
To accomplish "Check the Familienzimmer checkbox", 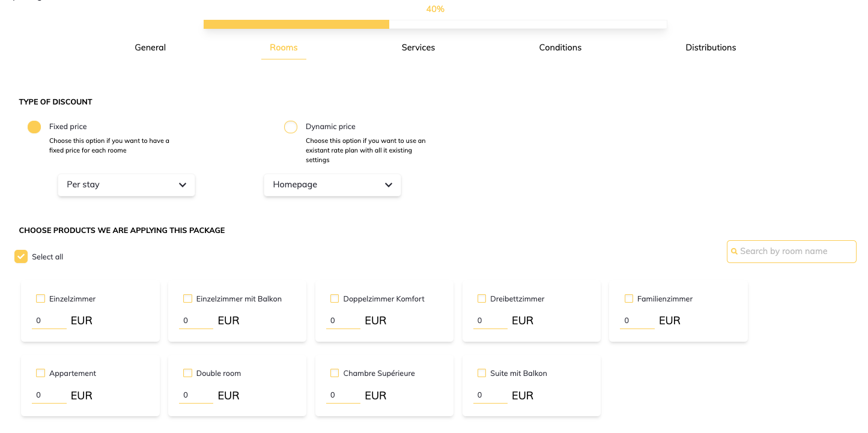I will (x=629, y=298).
